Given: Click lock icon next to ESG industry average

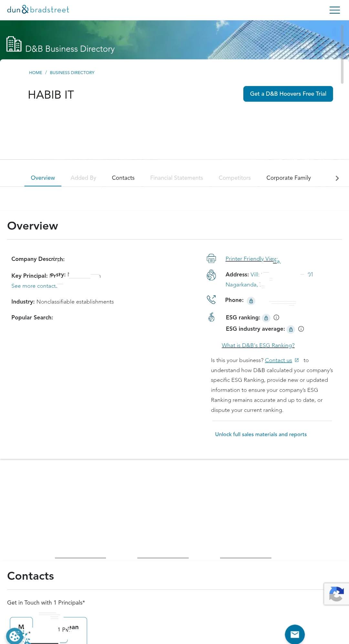Looking at the screenshot, I should point(291,329).
